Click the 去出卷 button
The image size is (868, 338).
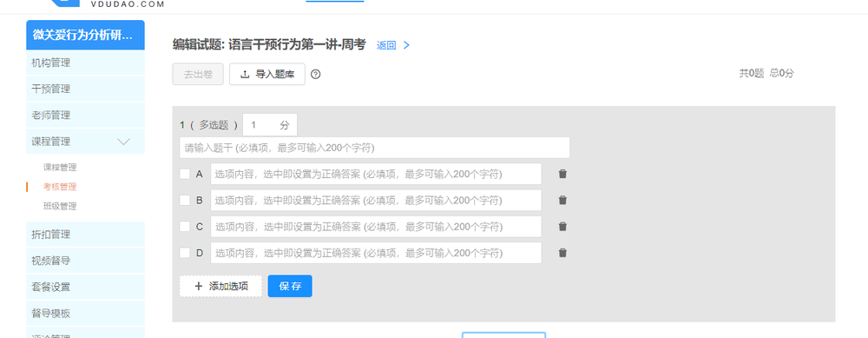[x=198, y=74]
